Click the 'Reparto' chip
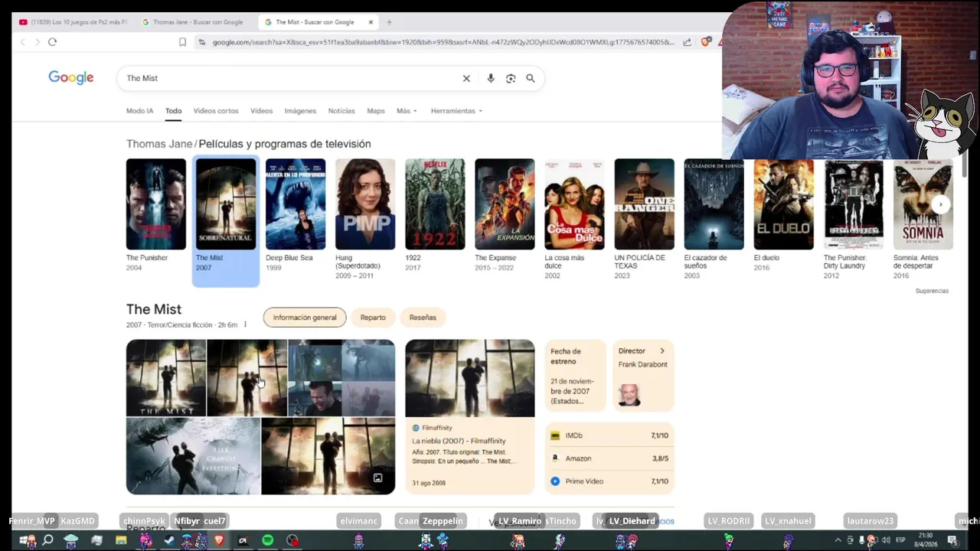The width and height of the screenshot is (980, 551). 373,318
